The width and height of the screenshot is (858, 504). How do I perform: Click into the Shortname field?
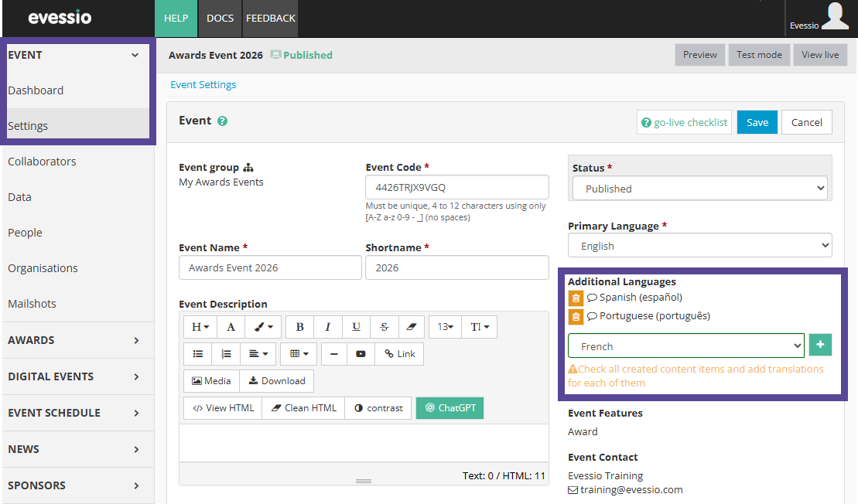[x=457, y=267]
